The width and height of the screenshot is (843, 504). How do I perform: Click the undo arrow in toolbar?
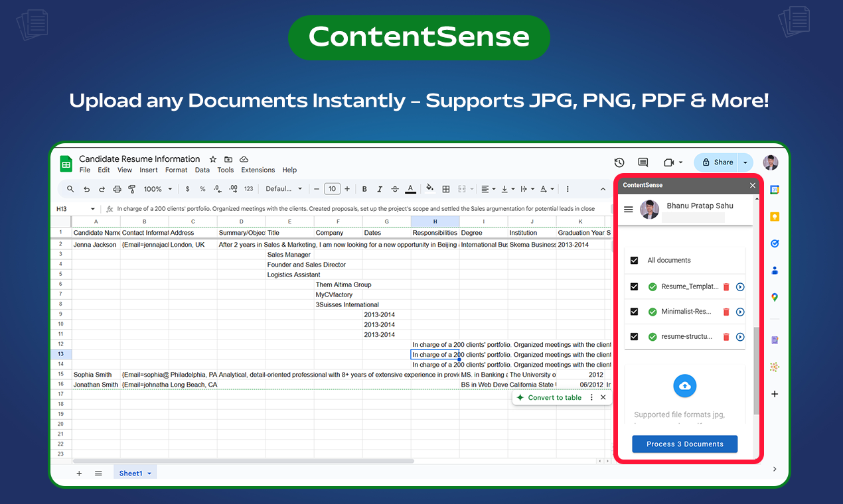tap(86, 189)
